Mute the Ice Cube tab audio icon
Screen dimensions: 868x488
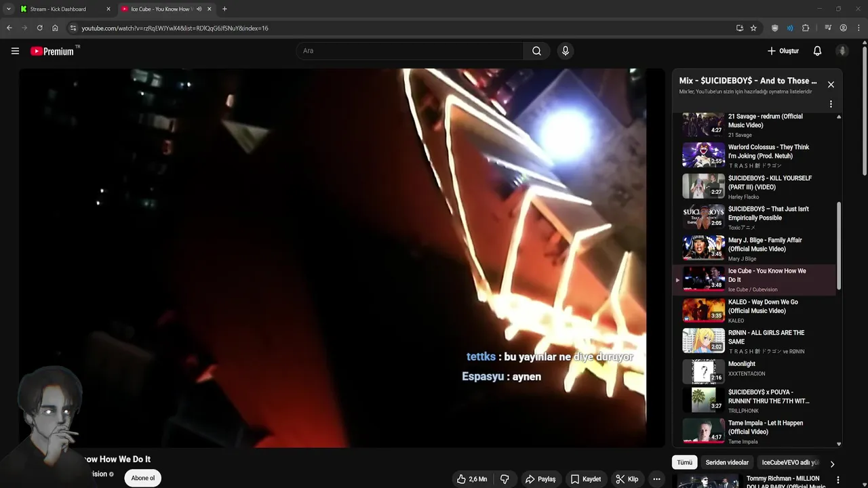(199, 9)
